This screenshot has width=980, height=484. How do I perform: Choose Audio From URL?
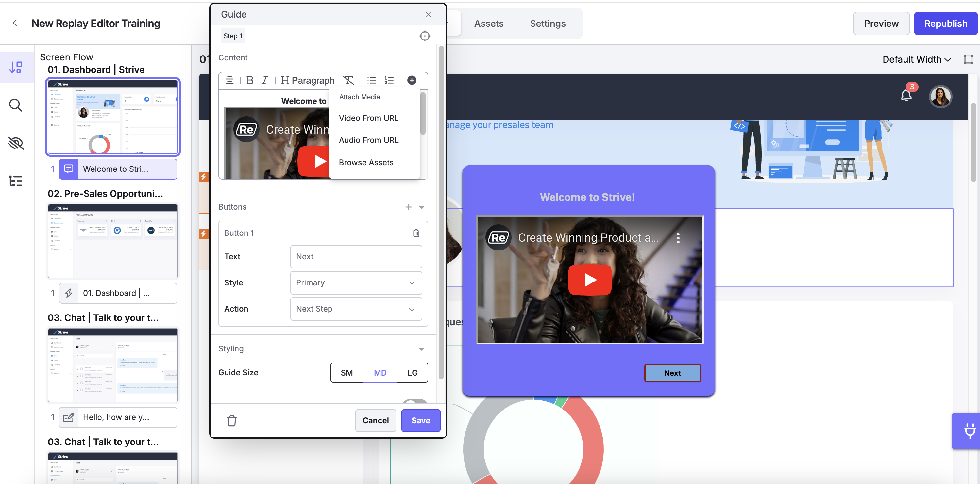tap(368, 140)
